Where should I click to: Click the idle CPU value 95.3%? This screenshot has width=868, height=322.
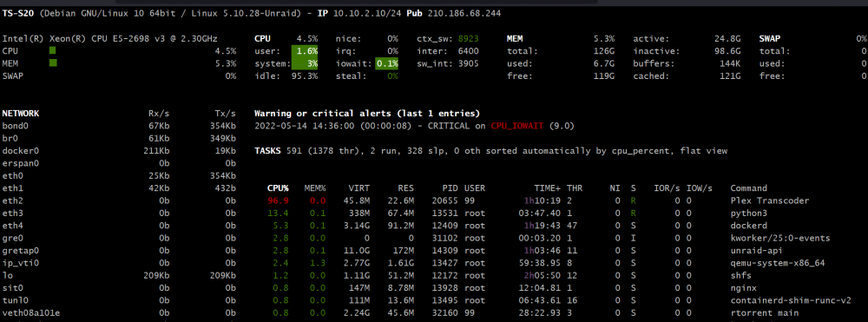click(x=305, y=76)
